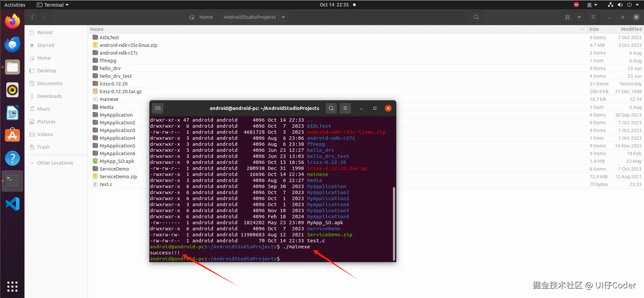Click the red notification indicator in top bar
This screenshot has width=644, height=298.
[x=576, y=5]
